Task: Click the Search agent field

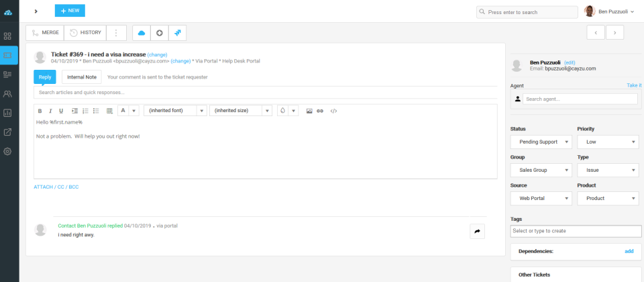Action: point(580,99)
